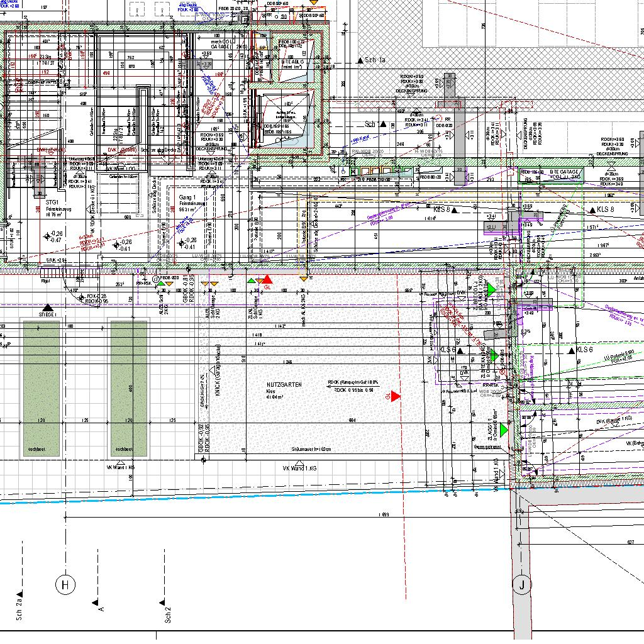Select the right green Hochbeet planter
The height and width of the screenshot is (644, 644).
coord(129,387)
